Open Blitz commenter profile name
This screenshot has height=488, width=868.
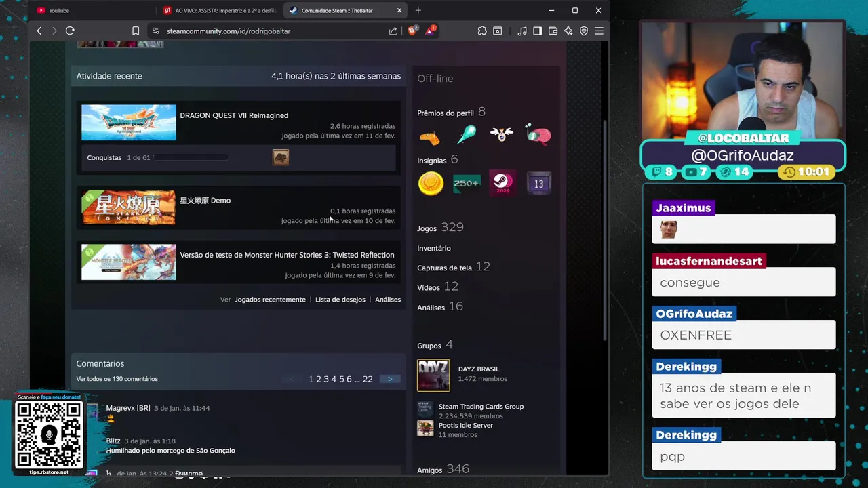click(x=113, y=441)
